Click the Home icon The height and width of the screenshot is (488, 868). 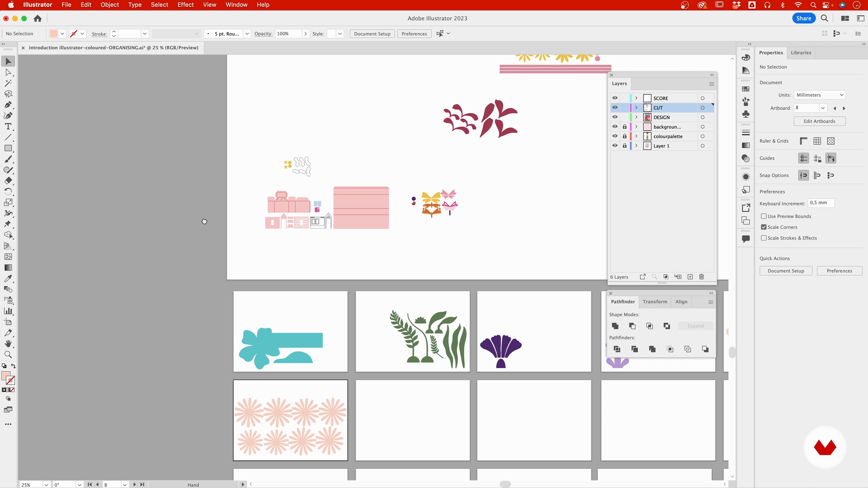[x=37, y=19]
